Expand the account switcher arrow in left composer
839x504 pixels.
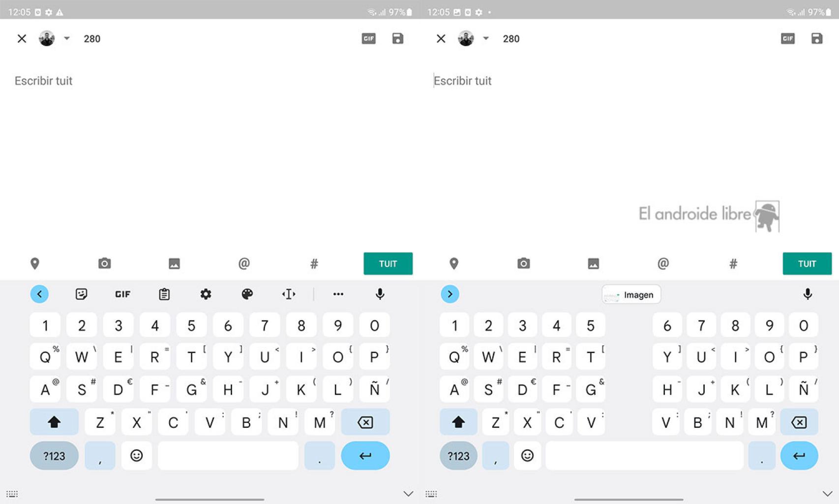tap(67, 38)
